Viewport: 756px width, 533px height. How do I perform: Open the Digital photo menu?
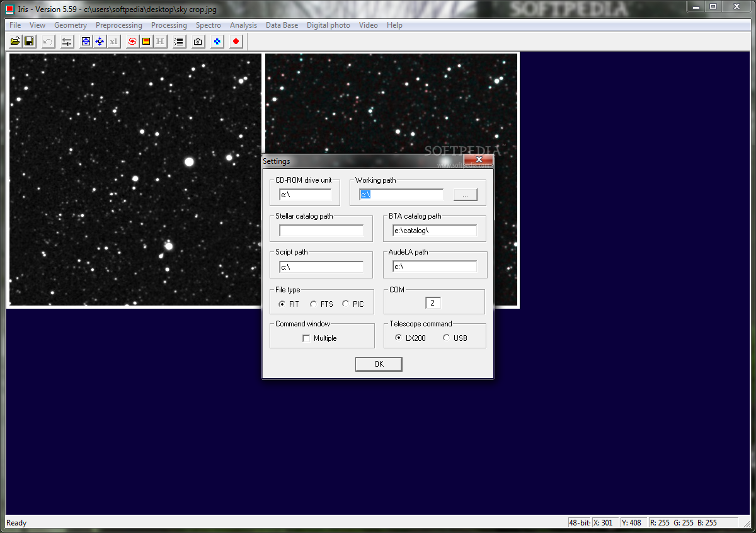click(x=328, y=25)
